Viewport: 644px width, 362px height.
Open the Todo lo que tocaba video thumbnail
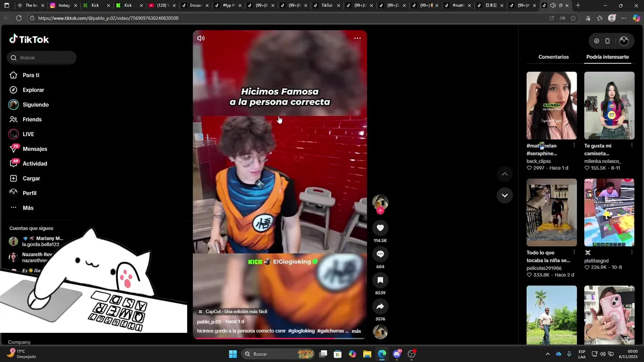[551, 213]
